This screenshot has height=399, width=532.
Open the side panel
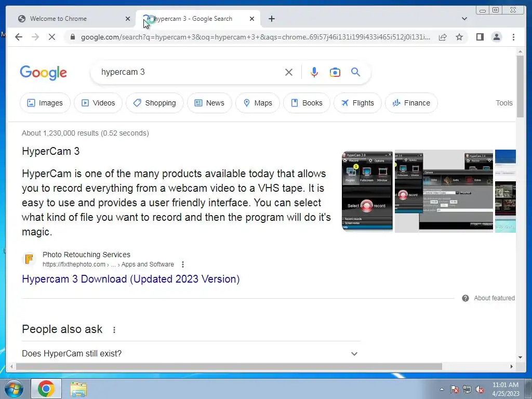[480, 37]
